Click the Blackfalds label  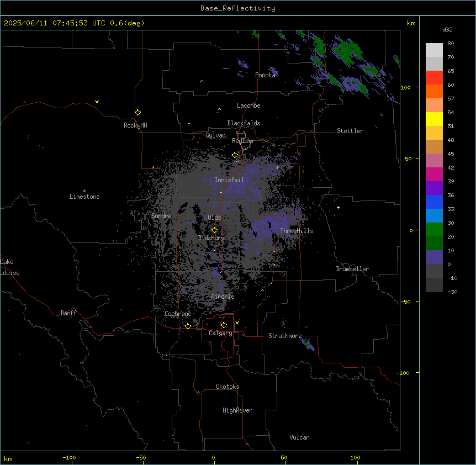(x=244, y=123)
